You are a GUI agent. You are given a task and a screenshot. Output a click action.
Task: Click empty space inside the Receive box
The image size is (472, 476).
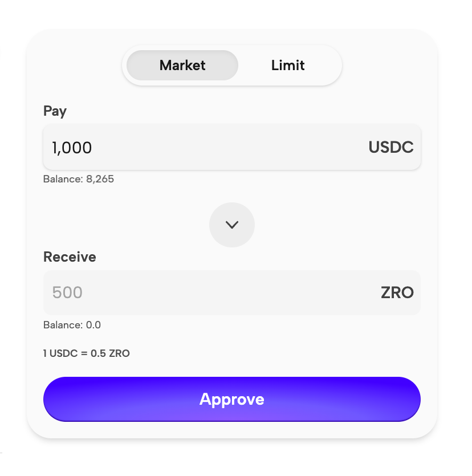click(x=228, y=293)
